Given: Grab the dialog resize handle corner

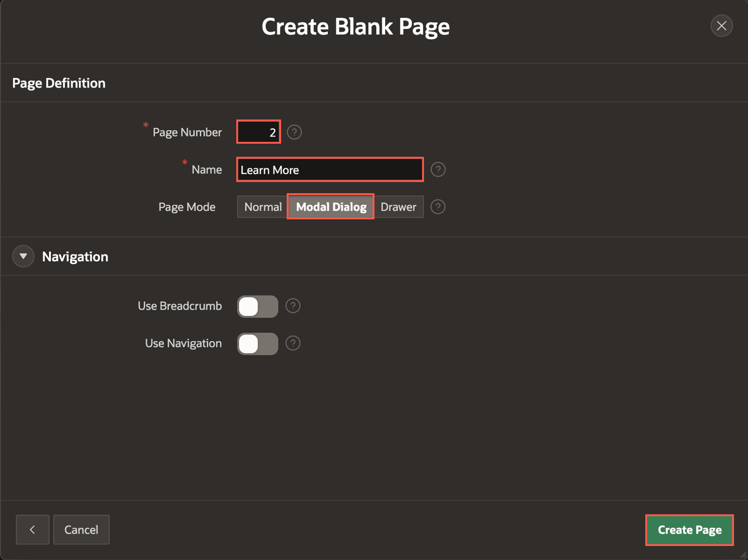Looking at the screenshot, I should point(743,555).
